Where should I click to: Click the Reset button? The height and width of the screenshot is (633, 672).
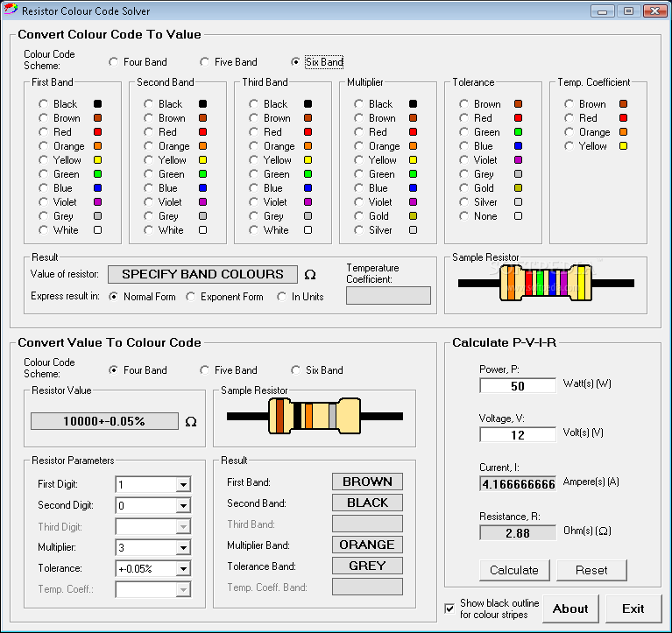(591, 571)
